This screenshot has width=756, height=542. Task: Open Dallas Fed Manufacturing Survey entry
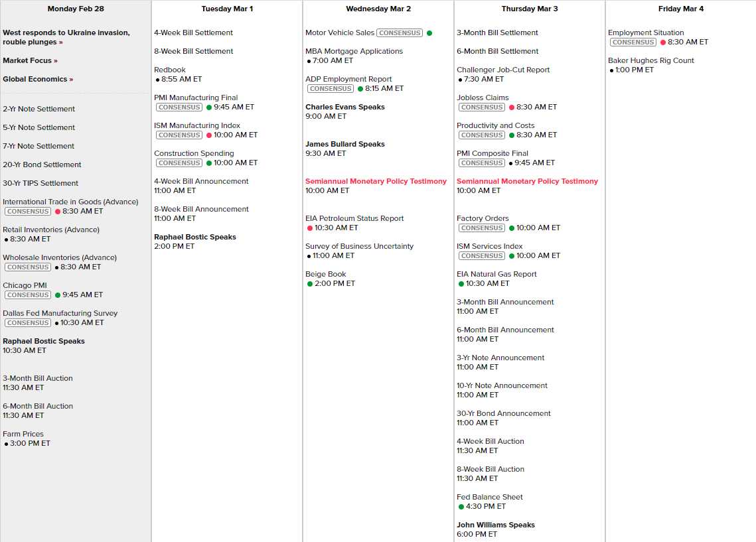[x=60, y=313]
